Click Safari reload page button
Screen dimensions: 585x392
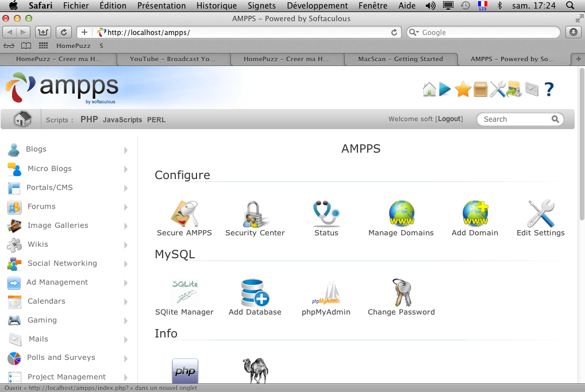click(x=64, y=32)
